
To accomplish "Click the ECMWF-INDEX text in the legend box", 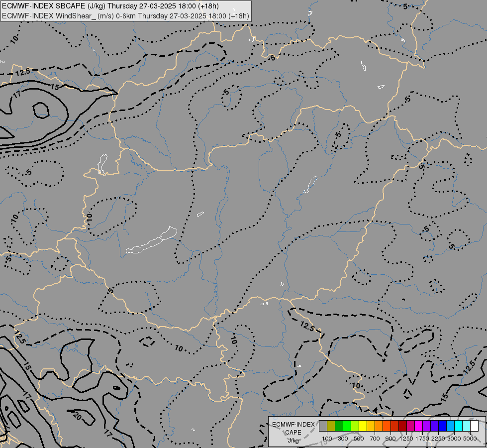I will coord(293,425).
